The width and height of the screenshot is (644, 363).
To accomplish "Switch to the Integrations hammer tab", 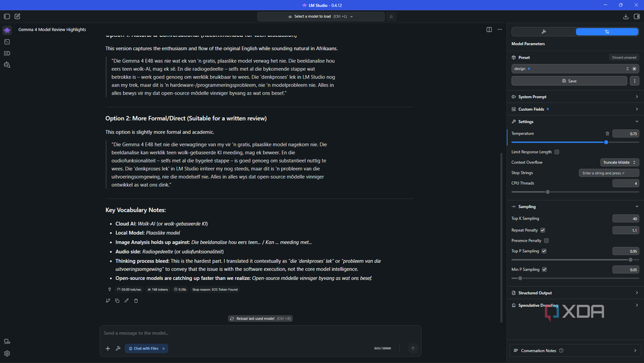I will tap(544, 32).
